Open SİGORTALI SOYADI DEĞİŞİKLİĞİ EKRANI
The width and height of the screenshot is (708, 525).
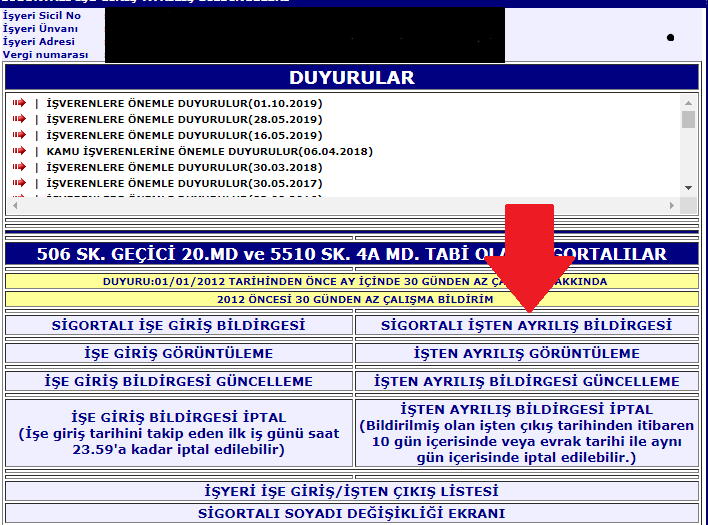pos(349,514)
